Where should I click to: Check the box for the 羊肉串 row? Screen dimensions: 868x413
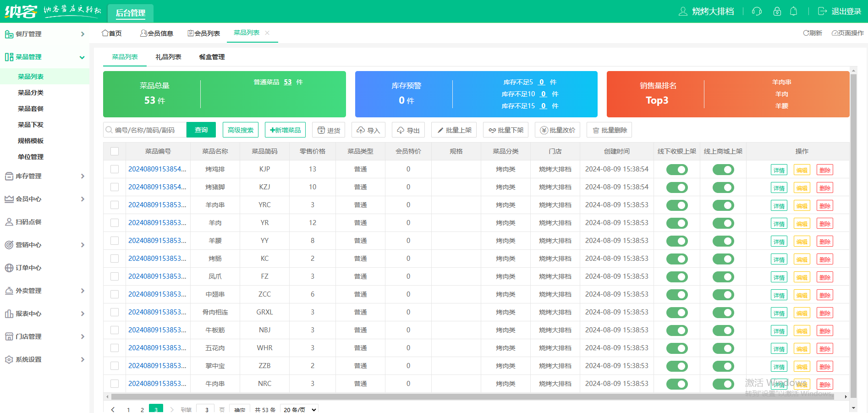115,205
